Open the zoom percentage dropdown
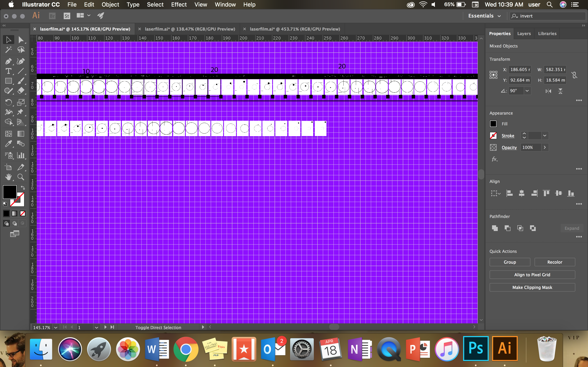 click(x=56, y=327)
